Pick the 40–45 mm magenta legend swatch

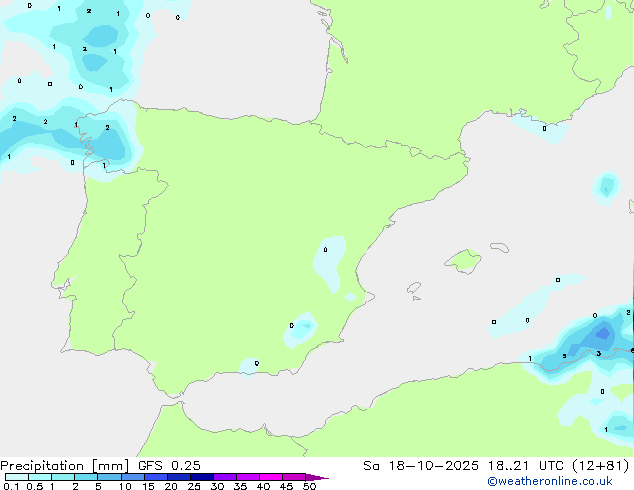click(271, 477)
